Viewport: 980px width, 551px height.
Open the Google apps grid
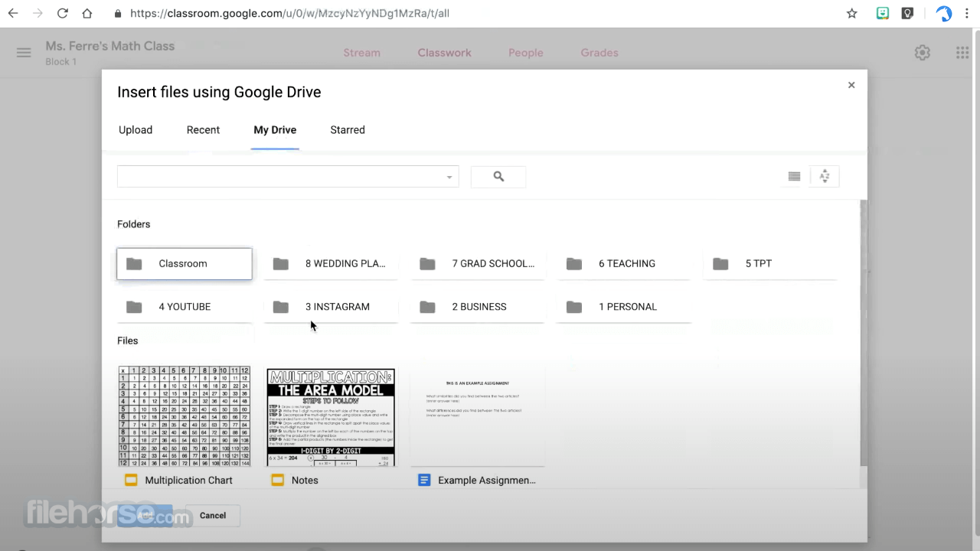point(962,53)
